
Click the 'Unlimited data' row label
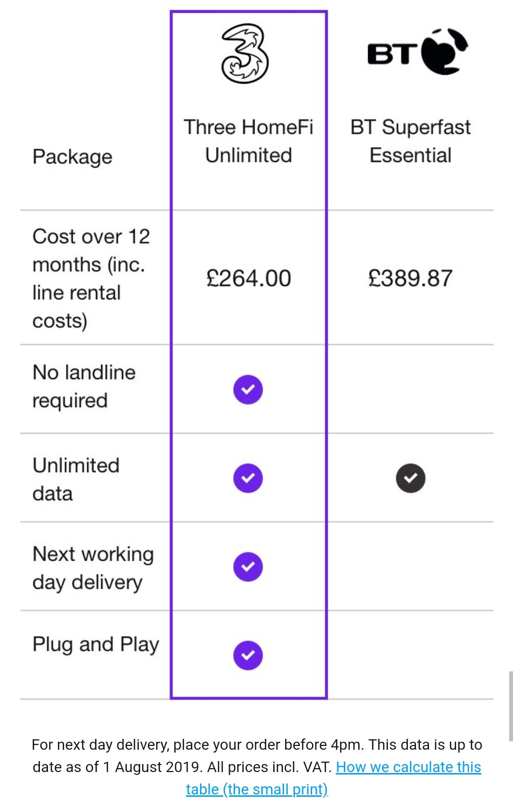[76, 479]
